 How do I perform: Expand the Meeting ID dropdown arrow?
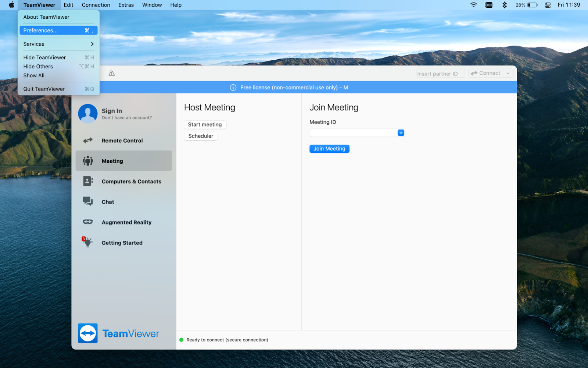click(401, 133)
